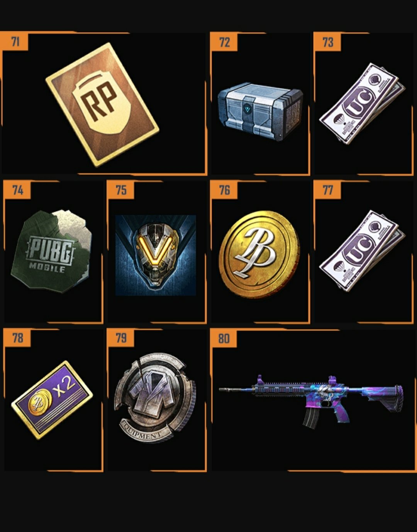Tap the robot helmet avatar reward
Viewport: 417px width, 532px height.
pos(156,255)
